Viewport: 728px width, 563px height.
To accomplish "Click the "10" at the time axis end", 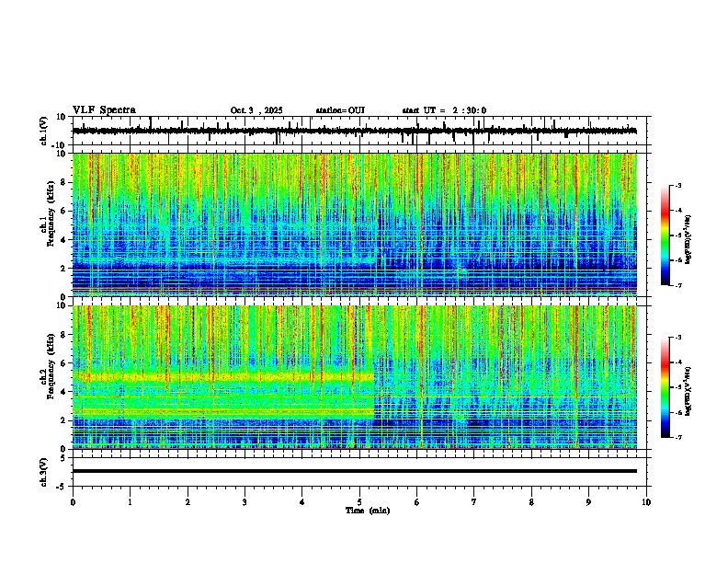I will tap(646, 502).
